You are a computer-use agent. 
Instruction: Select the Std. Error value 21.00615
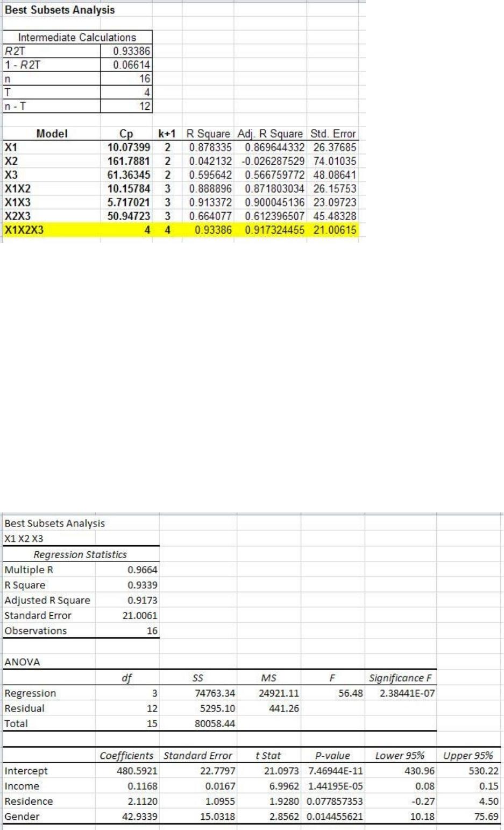click(333, 230)
